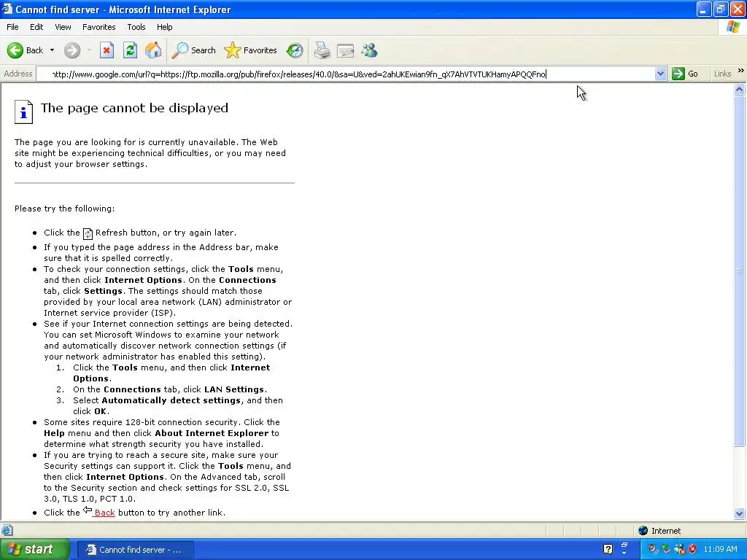Open the Windows Start menu
This screenshot has width=747, height=560.
[35, 550]
